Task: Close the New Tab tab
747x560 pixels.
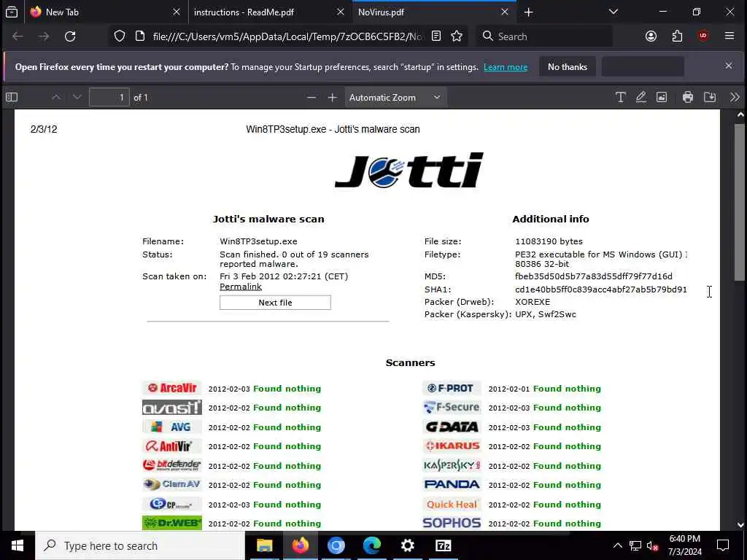Action: tap(177, 12)
